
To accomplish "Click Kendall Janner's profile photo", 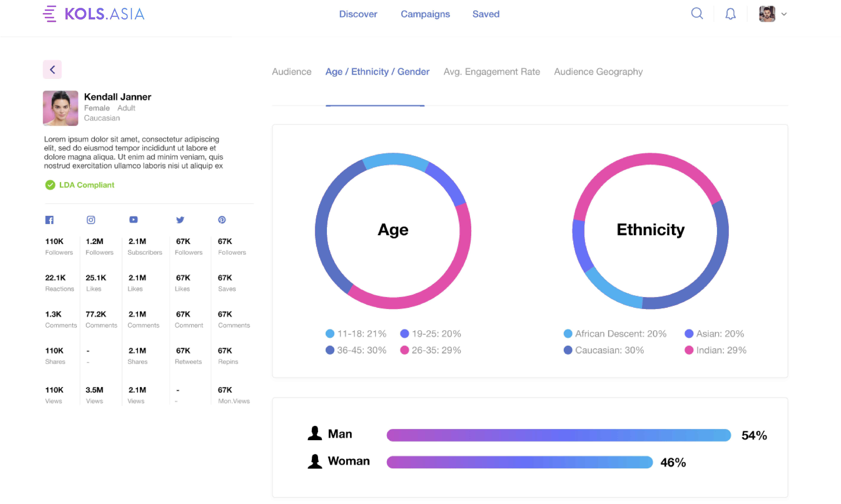I will point(60,108).
